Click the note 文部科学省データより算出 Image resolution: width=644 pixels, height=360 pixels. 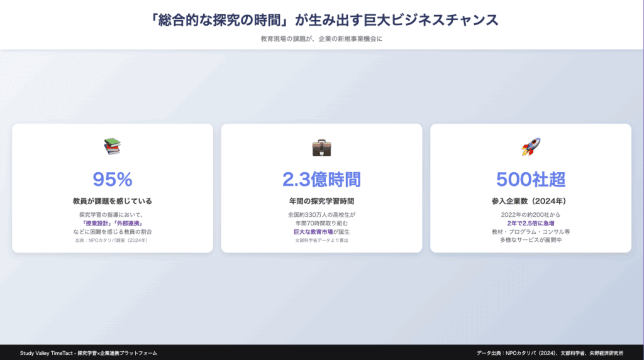pos(321,241)
